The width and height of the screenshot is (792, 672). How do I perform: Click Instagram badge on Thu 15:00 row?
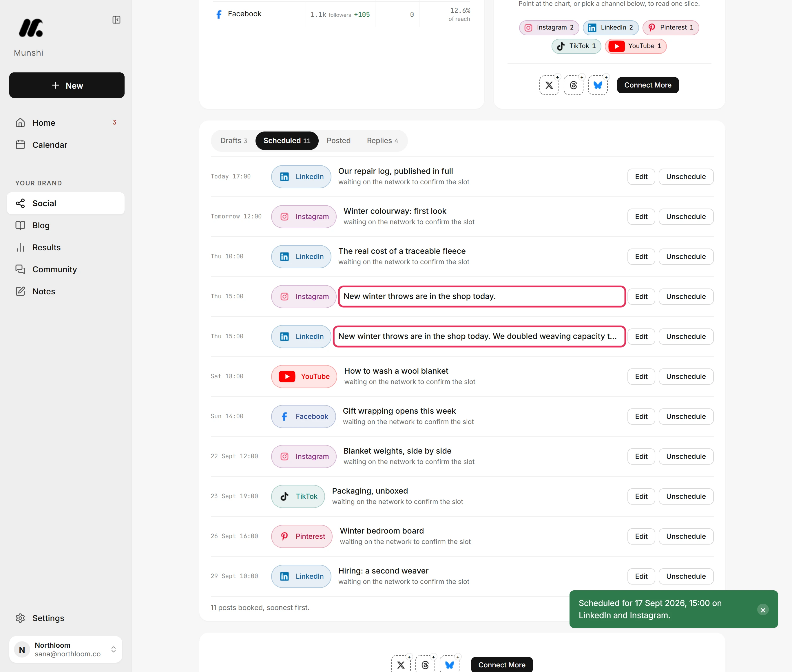coord(304,297)
